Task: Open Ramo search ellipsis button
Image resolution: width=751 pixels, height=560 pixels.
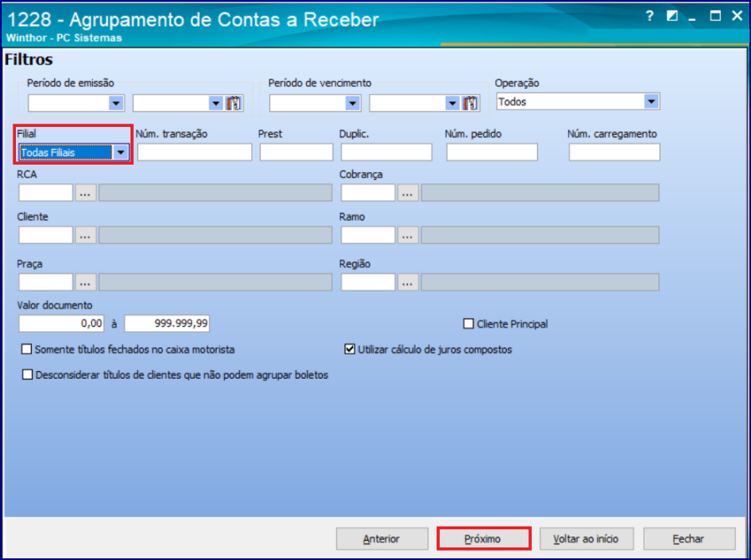Action: (407, 235)
